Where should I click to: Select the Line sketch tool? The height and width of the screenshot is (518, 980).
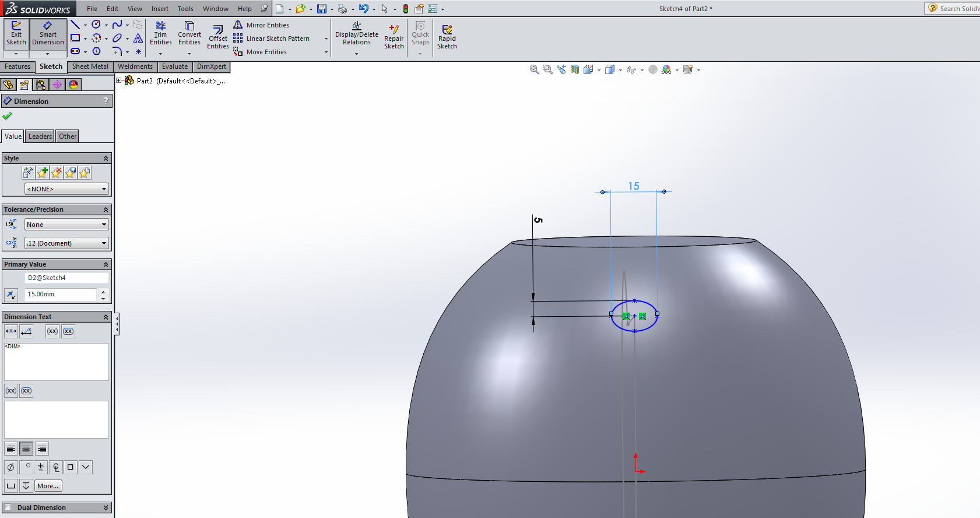point(75,24)
